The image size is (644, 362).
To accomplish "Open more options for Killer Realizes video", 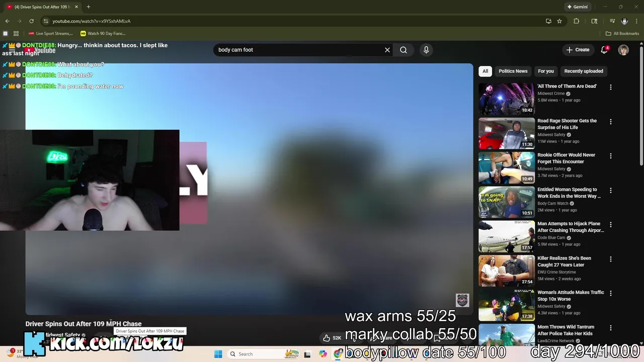I will (x=611, y=259).
